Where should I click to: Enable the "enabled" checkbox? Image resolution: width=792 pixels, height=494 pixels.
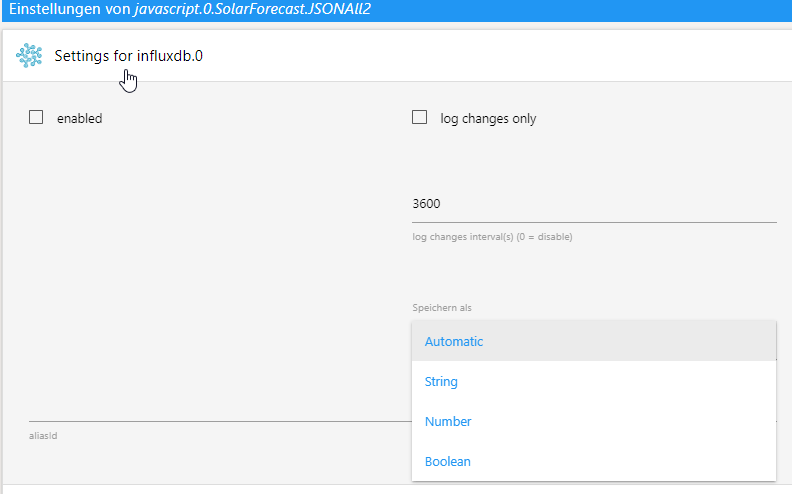pyautogui.click(x=37, y=118)
